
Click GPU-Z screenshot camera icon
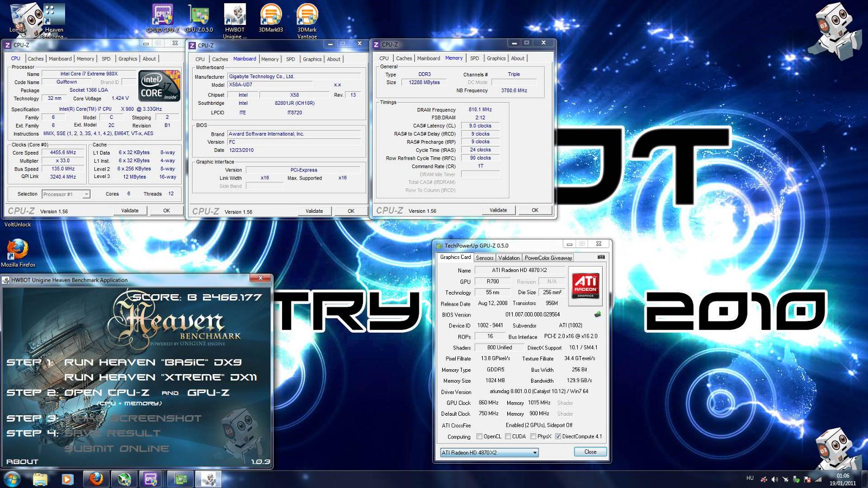601,257
